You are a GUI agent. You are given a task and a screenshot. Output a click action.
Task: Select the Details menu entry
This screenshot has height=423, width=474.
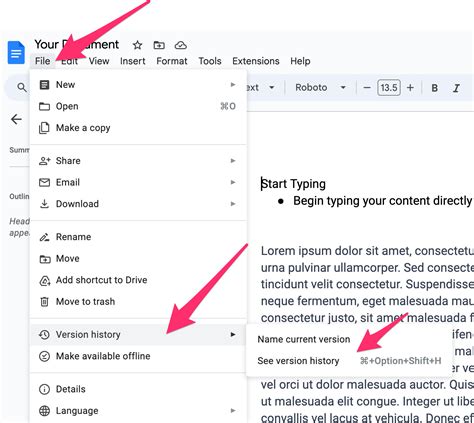tap(138, 389)
